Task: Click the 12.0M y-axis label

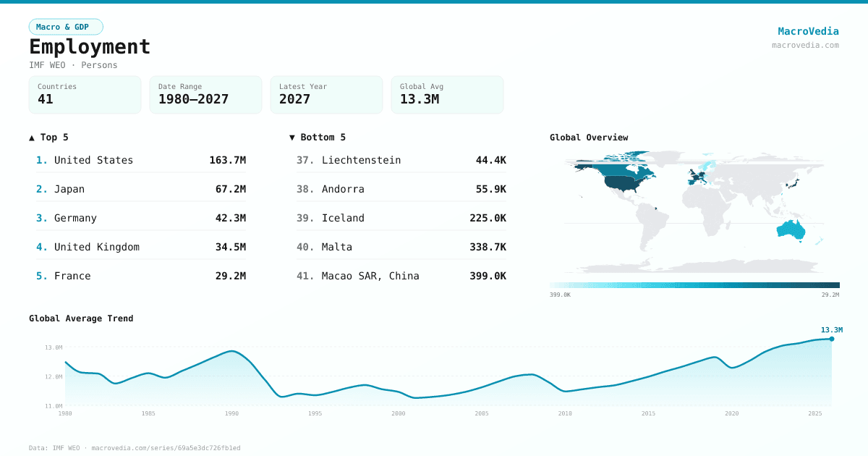Action: pos(54,376)
